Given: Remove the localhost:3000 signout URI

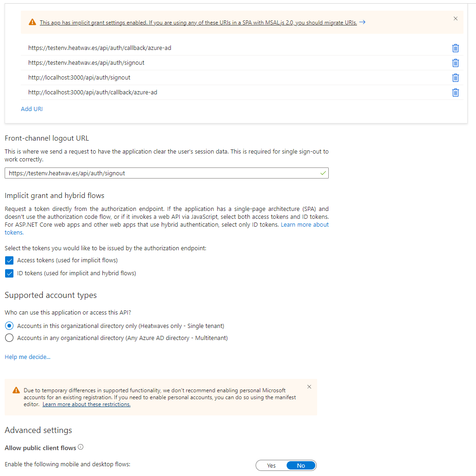Looking at the screenshot, I should pyautogui.click(x=455, y=78).
